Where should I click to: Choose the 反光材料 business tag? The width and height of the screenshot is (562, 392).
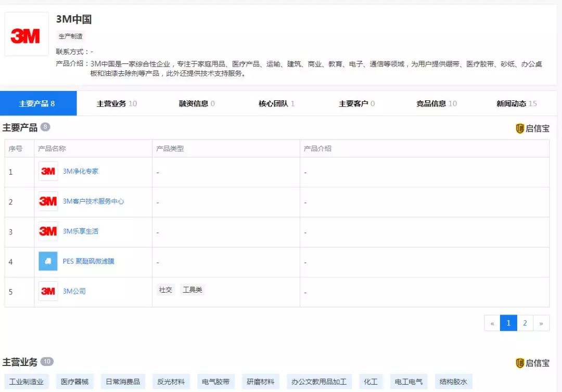(171, 382)
